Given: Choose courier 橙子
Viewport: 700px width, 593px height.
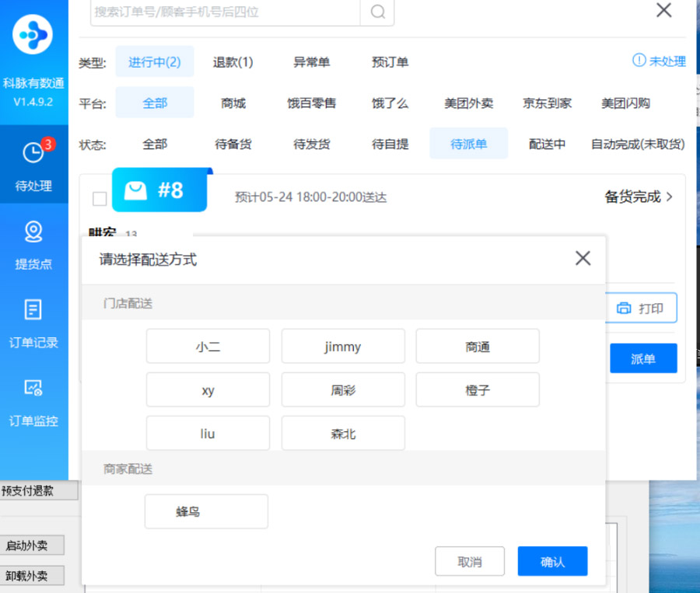Looking at the screenshot, I should [478, 389].
